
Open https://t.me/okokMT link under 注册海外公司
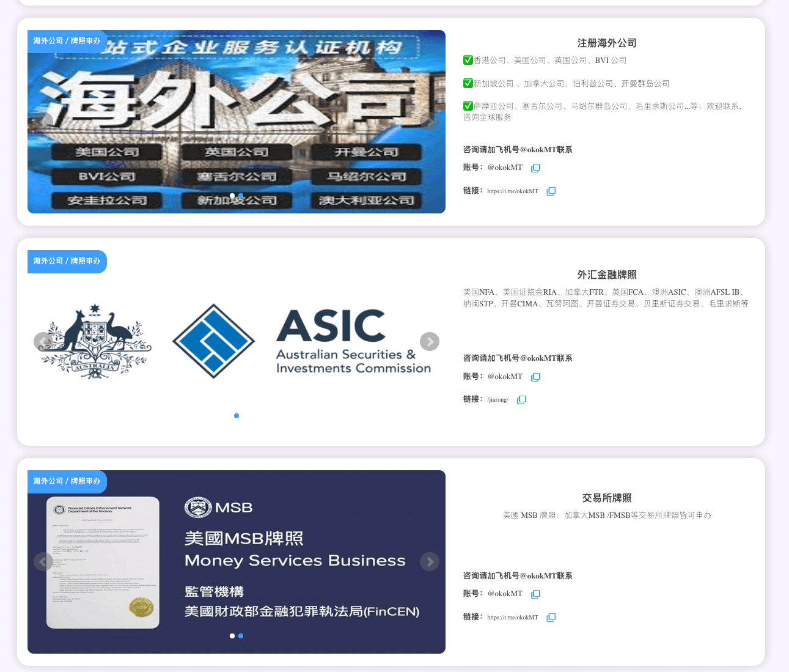[512, 191]
